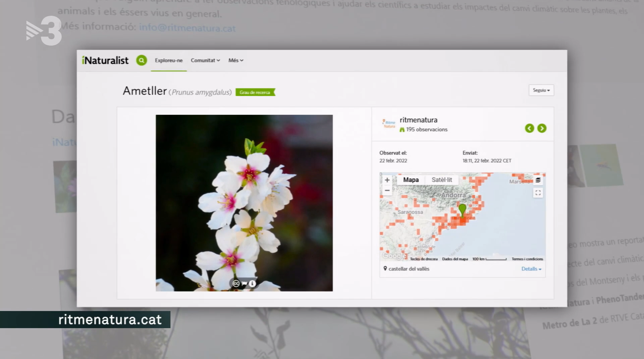
Task: Open the almond blossom photo
Action: [244, 203]
